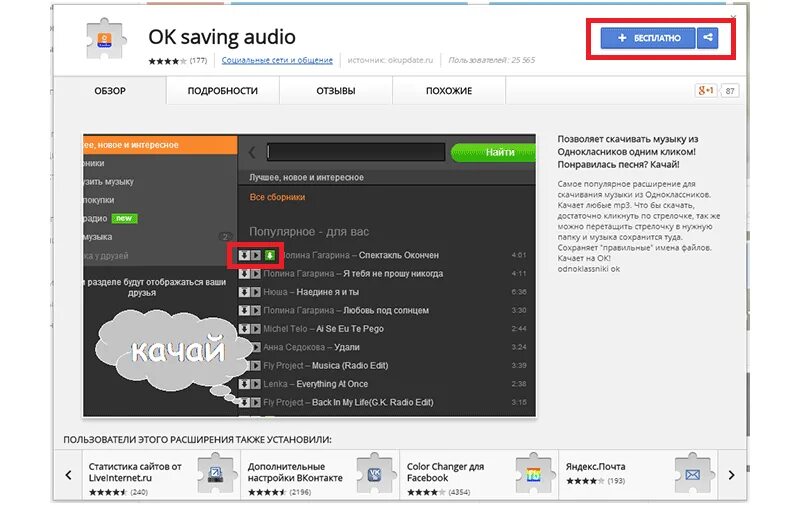
Task: Click the Google +1 button
Action: click(706, 91)
